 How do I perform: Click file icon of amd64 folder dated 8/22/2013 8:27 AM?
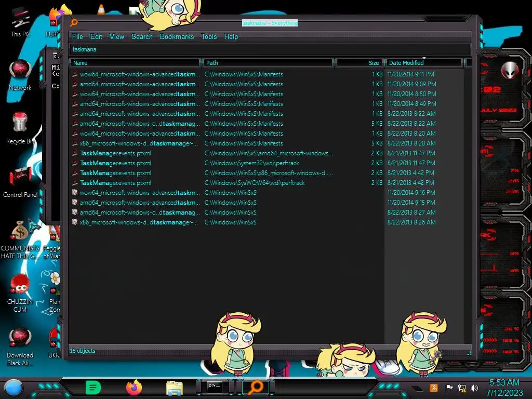[x=75, y=212]
